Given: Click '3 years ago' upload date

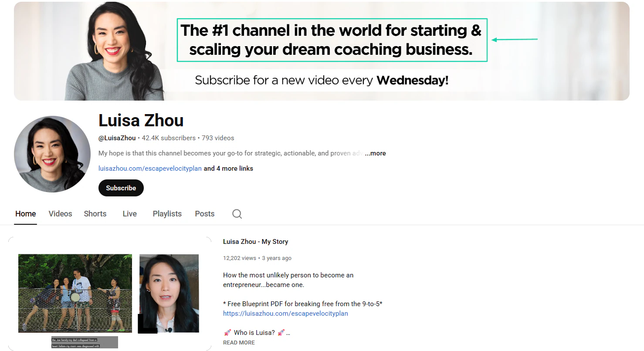Looking at the screenshot, I should pos(277,258).
